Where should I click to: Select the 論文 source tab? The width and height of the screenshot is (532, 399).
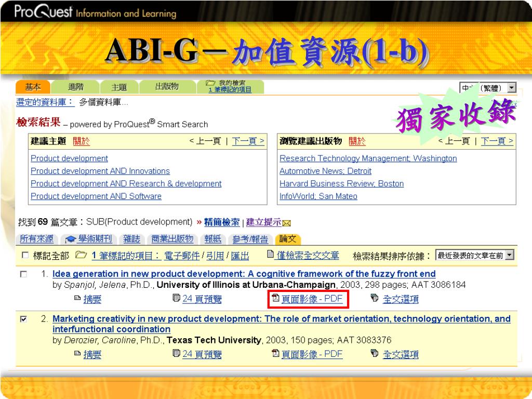[x=287, y=239]
